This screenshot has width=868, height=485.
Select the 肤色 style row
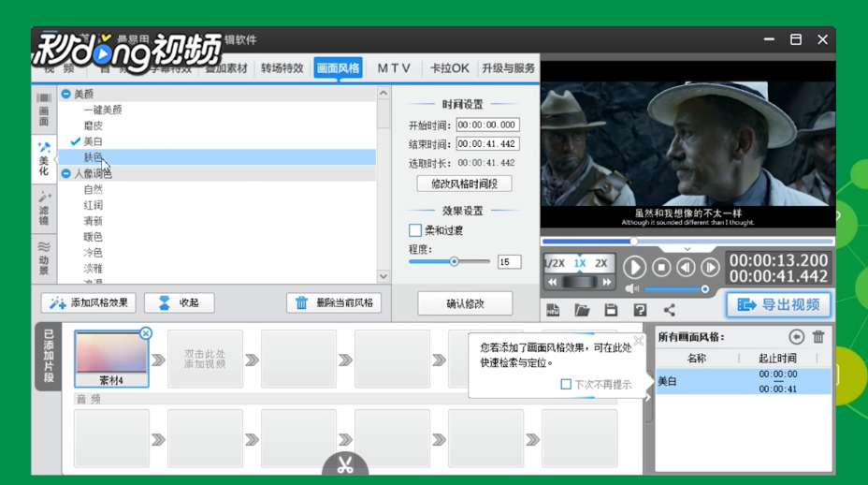pyautogui.click(x=217, y=157)
